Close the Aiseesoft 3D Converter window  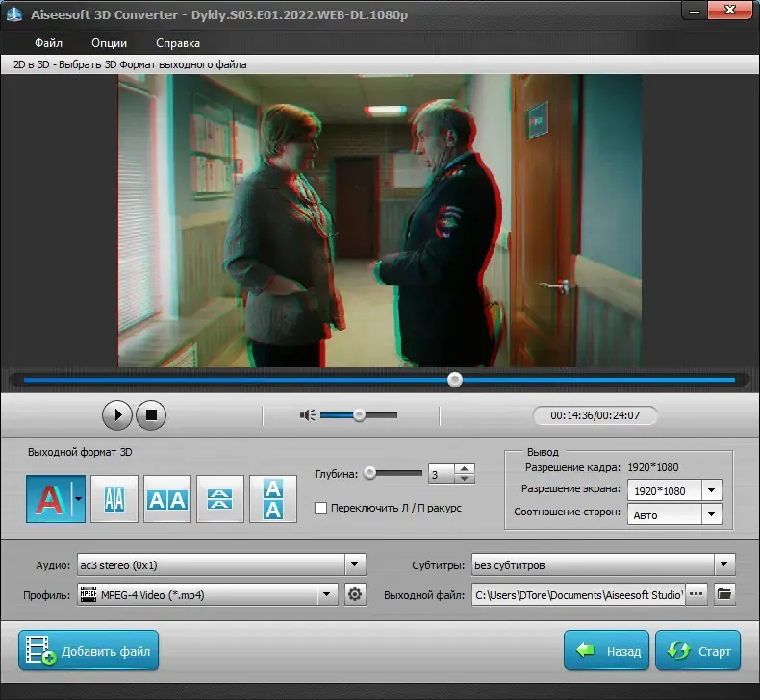(730, 11)
